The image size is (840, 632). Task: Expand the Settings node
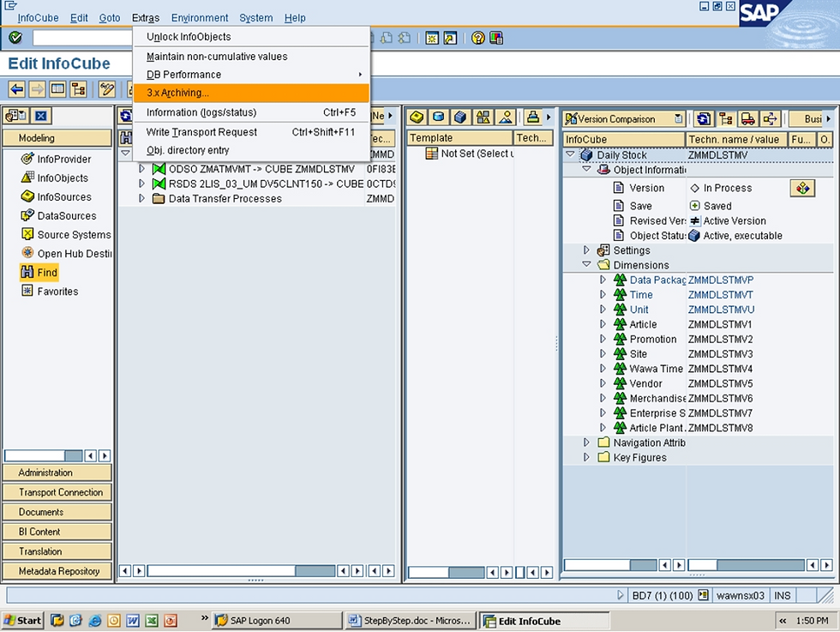[x=586, y=250]
